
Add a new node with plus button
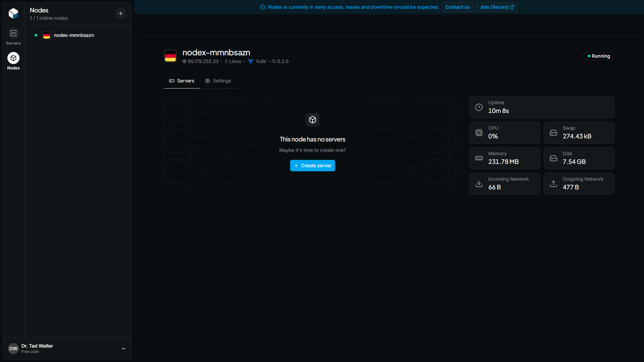(121, 13)
